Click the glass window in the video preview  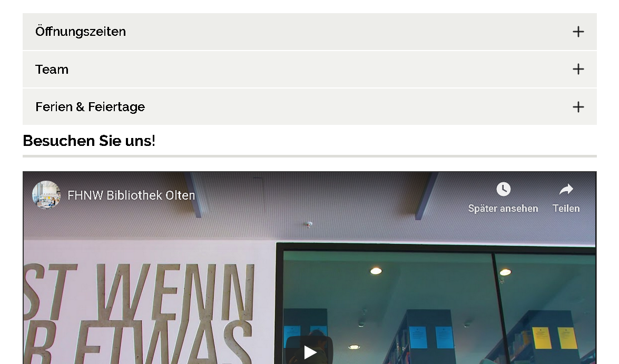coord(436,304)
